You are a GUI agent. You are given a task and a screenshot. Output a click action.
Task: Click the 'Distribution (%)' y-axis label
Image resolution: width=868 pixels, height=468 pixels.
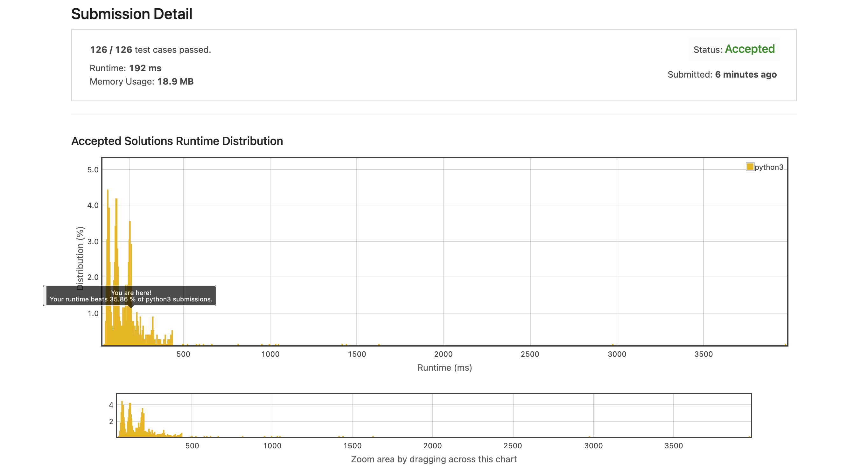pyautogui.click(x=80, y=258)
